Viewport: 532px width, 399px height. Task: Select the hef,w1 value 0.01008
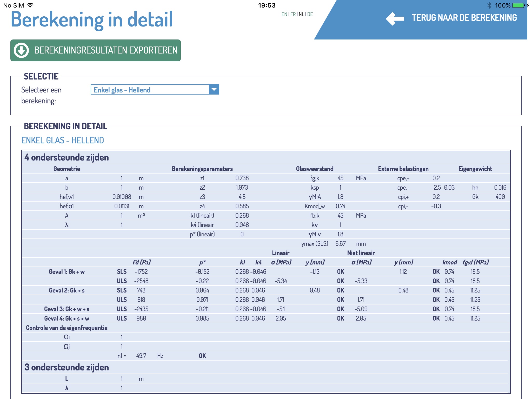pos(122,197)
